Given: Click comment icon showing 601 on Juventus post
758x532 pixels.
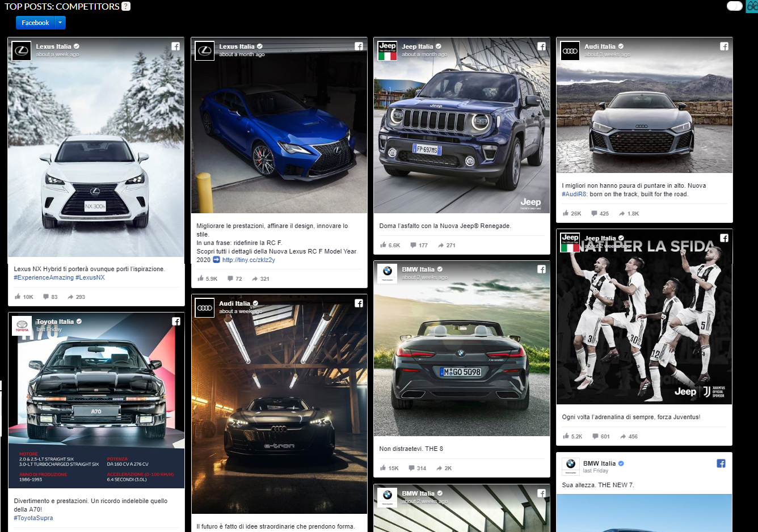Looking at the screenshot, I should [x=595, y=437].
